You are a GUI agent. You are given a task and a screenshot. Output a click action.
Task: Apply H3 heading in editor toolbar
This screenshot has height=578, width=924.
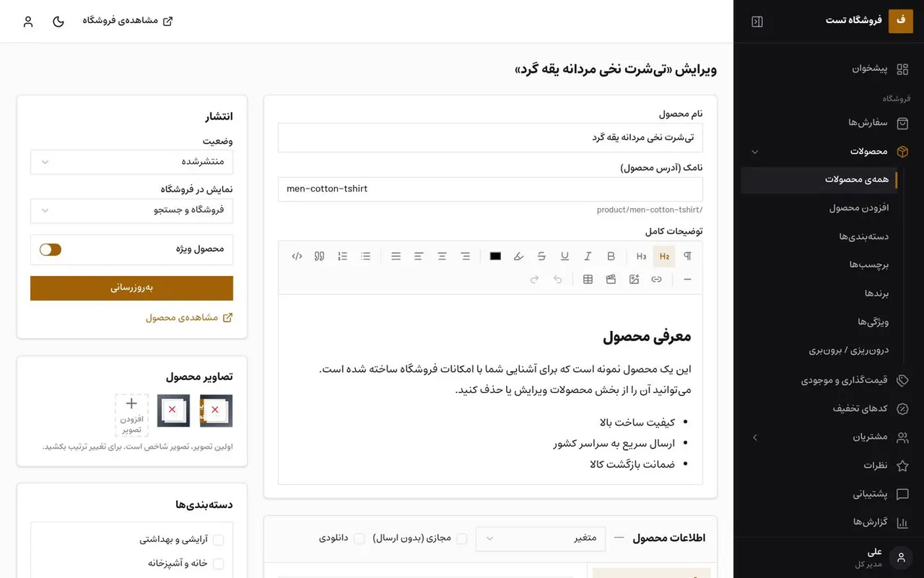coord(641,256)
